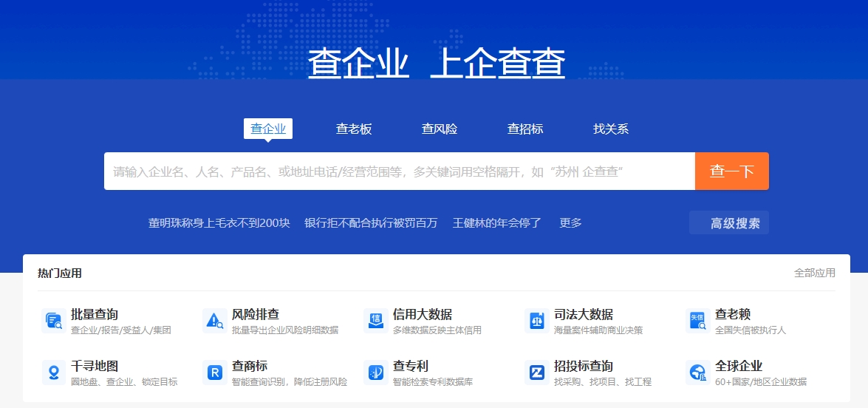Switch to the 找关系 tab
This screenshot has width=868, height=408.
(x=611, y=129)
